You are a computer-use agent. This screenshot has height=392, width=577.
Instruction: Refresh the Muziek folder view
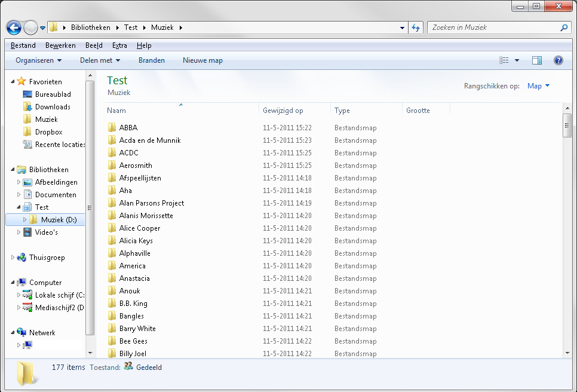[416, 27]
